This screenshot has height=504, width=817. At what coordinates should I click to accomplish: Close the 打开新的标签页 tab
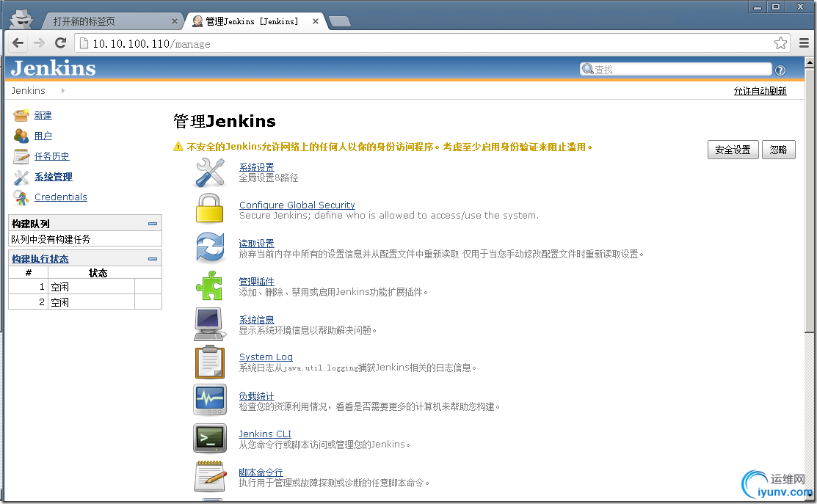(x=174, y=21)
